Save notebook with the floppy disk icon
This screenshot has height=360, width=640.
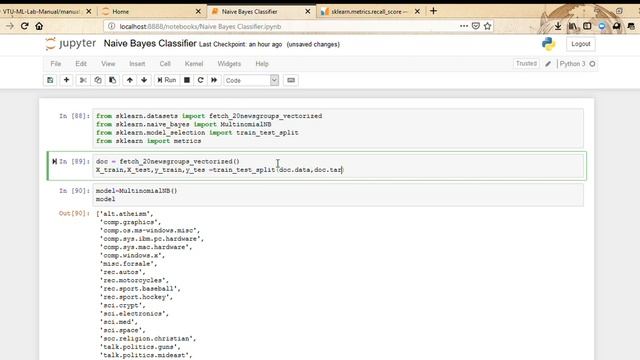click(x=50, y=80)
